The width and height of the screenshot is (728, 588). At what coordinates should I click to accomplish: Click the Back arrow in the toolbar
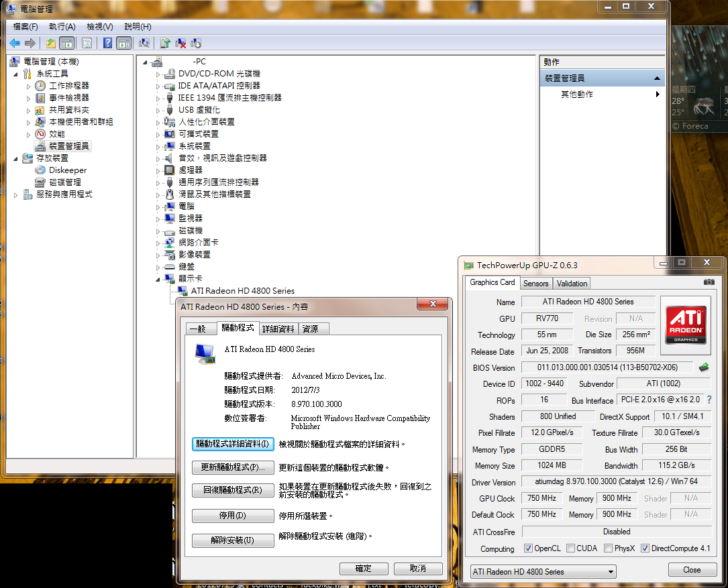[x=15, y=43]
